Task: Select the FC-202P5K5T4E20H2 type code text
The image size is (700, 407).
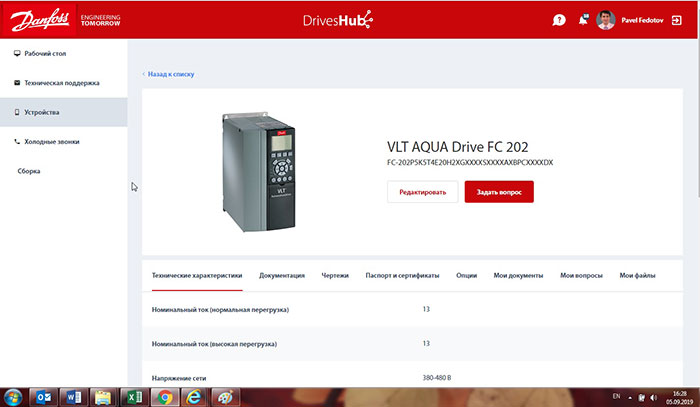Action: tap(470, 162)
